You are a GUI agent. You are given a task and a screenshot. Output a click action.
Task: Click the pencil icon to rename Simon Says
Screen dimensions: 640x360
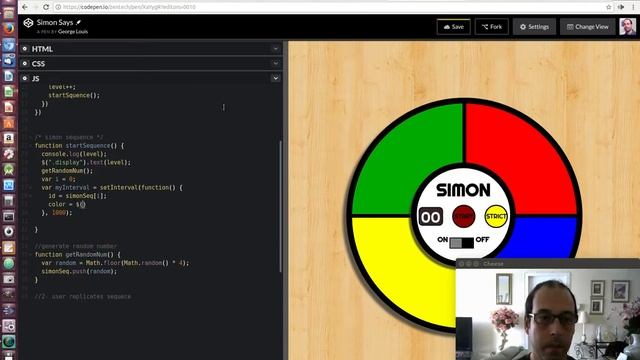78,22
